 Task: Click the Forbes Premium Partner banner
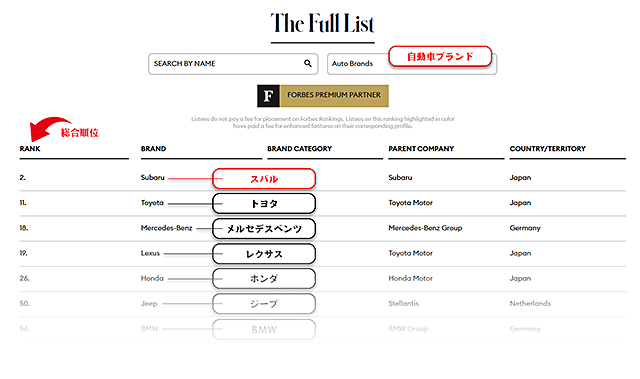(x=323, y=96)
